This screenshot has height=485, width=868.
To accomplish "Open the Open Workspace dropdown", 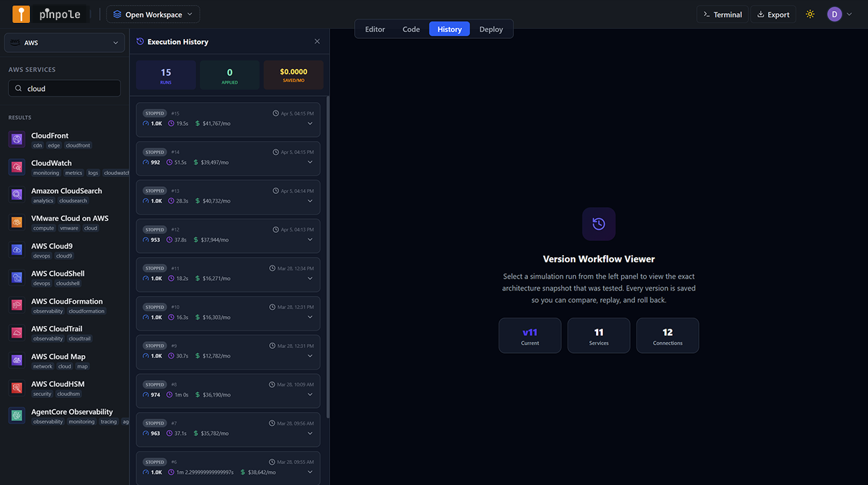I will pyautogui.click(x=153, y=13).
